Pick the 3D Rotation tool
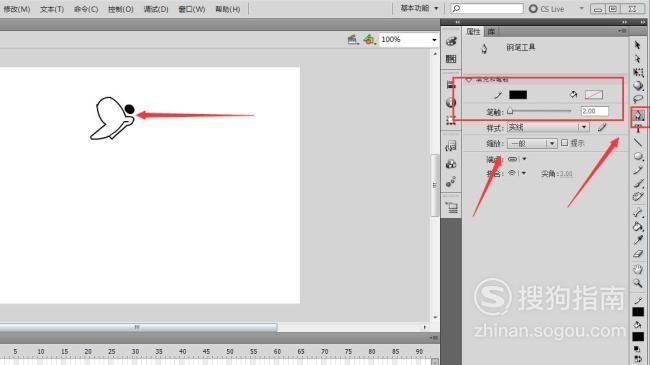 638,86
